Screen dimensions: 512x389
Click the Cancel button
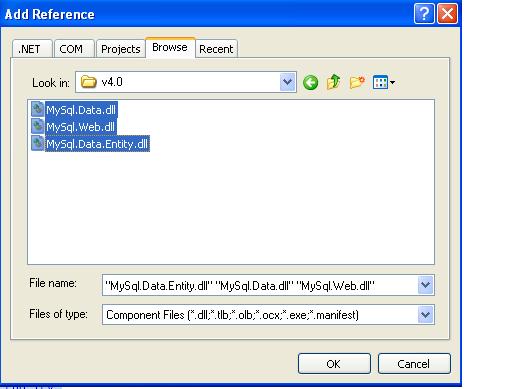(414, 364)
